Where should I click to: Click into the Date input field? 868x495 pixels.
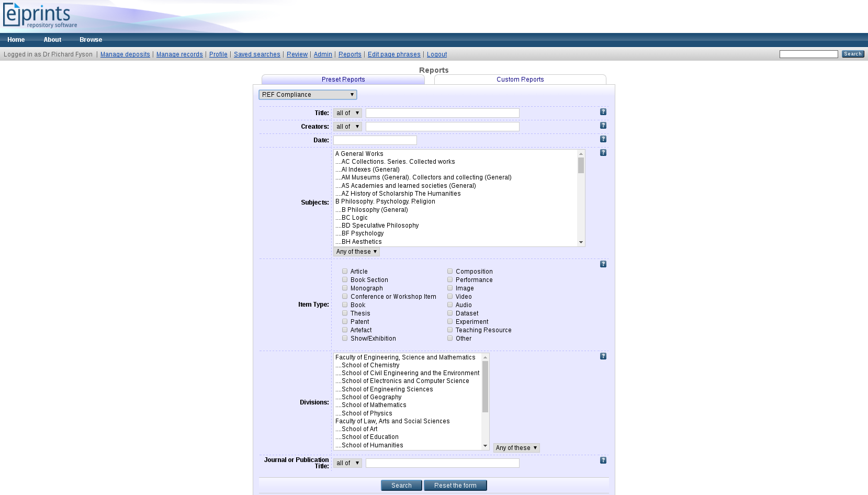[x=375, y=140]
